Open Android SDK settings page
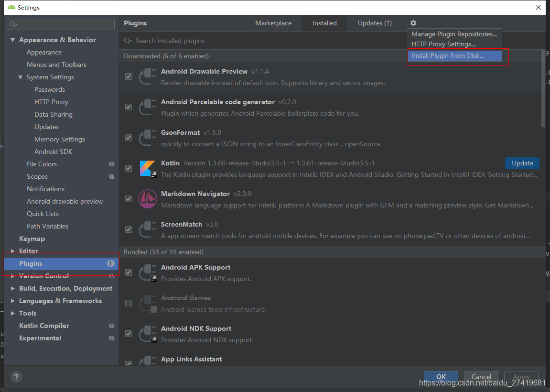Screen dimensions: 550x392 54,152
